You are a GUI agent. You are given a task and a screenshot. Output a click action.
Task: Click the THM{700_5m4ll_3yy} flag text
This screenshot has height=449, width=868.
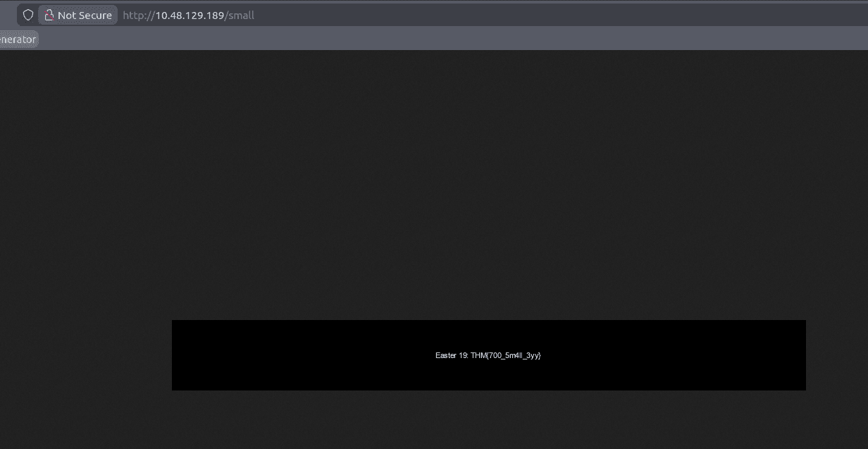click(506, 355)
